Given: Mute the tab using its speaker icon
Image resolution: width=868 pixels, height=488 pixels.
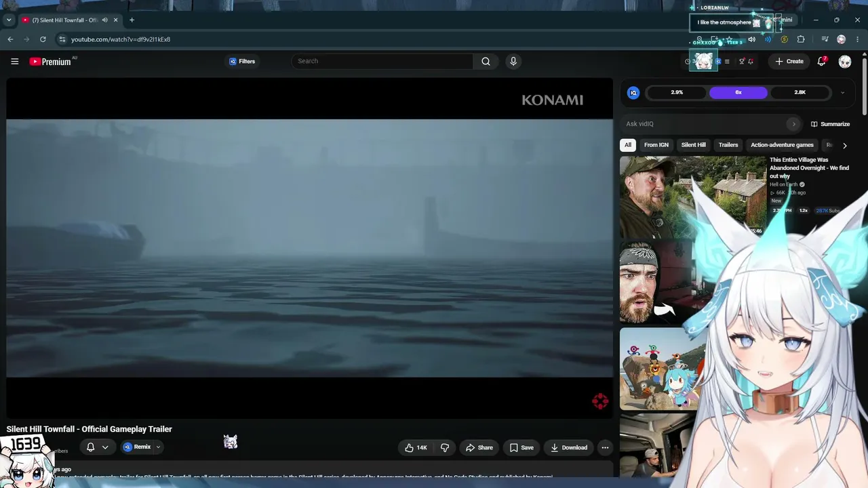Looking at the screenshot, I should coord(104,20).
